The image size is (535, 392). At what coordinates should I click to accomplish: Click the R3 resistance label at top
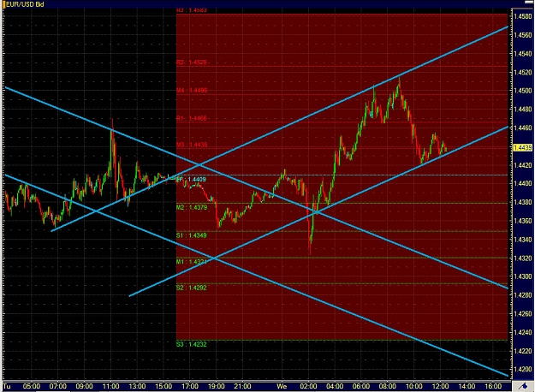(x=192, y=10)
